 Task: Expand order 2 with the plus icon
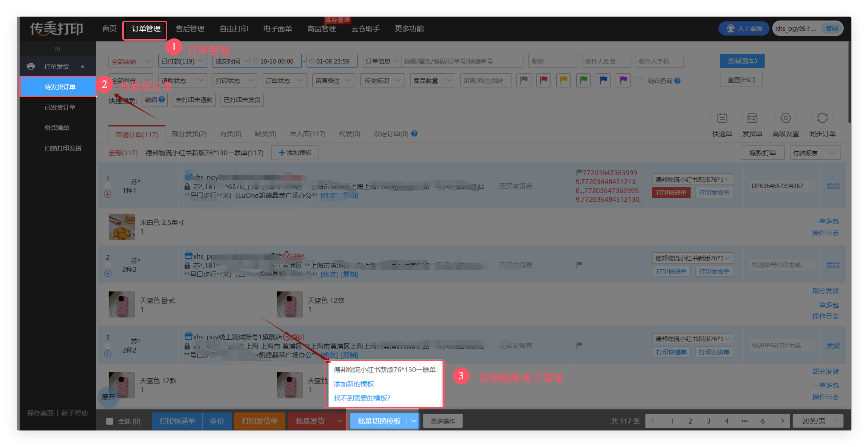(108, 273)
